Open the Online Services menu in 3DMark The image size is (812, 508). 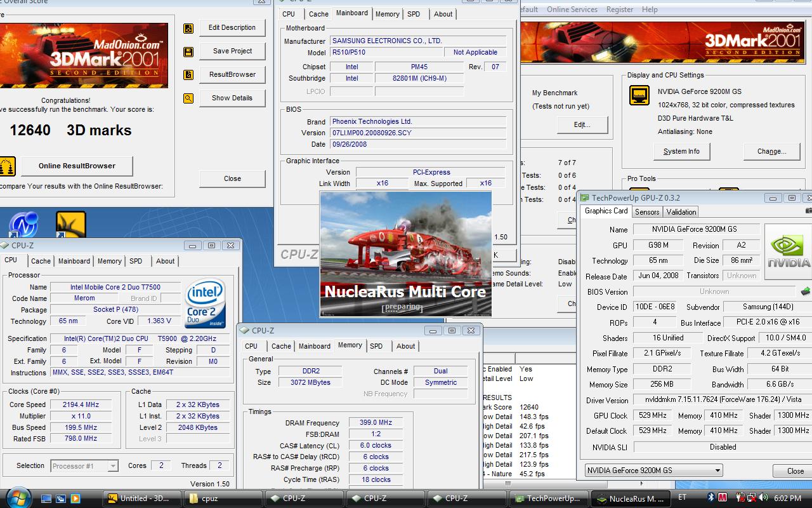(572, 10)
